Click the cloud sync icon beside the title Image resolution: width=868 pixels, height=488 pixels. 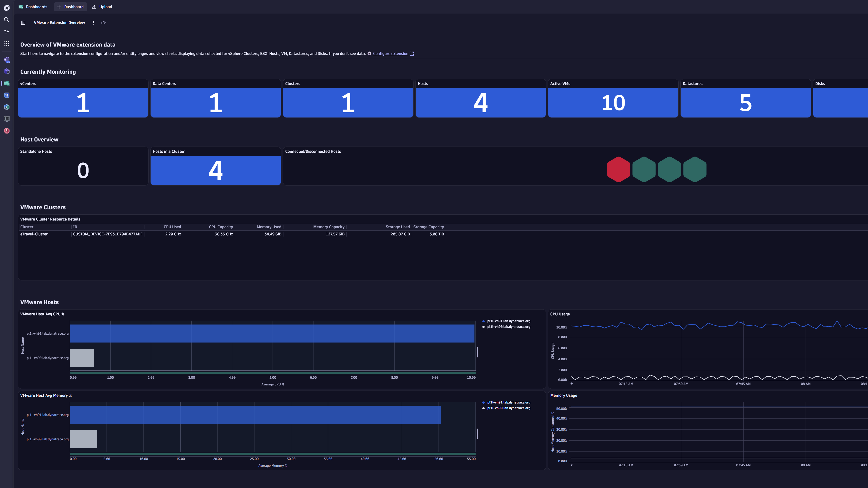[104, 23]
